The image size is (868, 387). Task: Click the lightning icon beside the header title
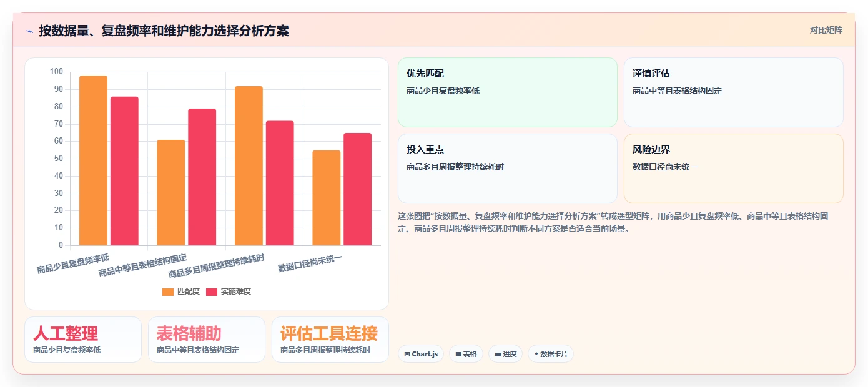[29, 31]
